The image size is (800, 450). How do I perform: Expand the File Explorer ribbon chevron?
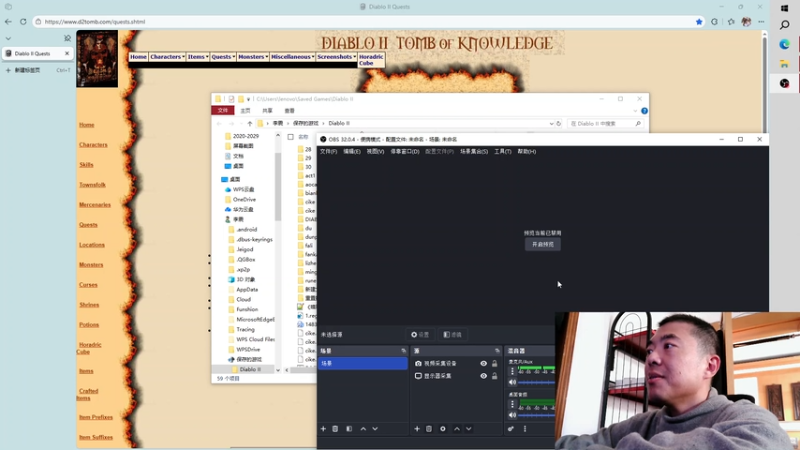635,111
